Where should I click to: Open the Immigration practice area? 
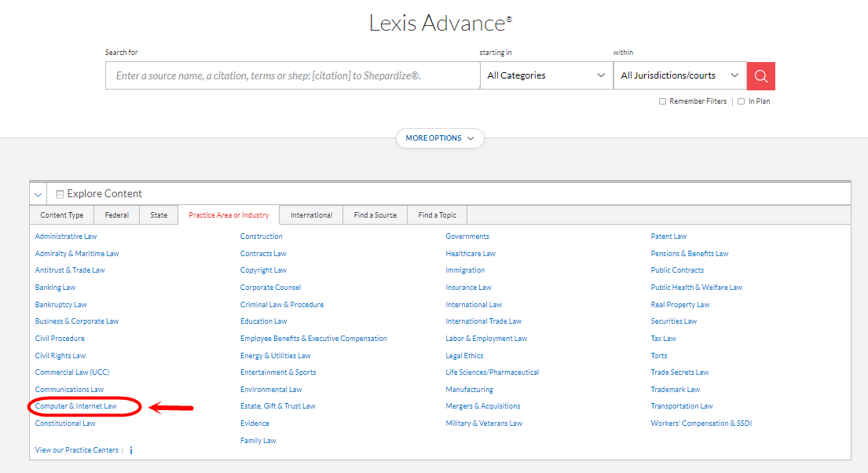[x=465, y=270]
